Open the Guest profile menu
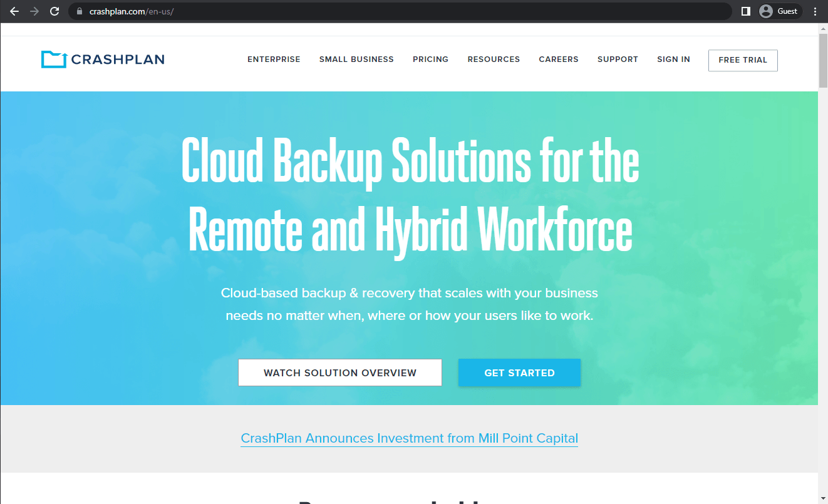The image size is (828, 504). point(779,11)
